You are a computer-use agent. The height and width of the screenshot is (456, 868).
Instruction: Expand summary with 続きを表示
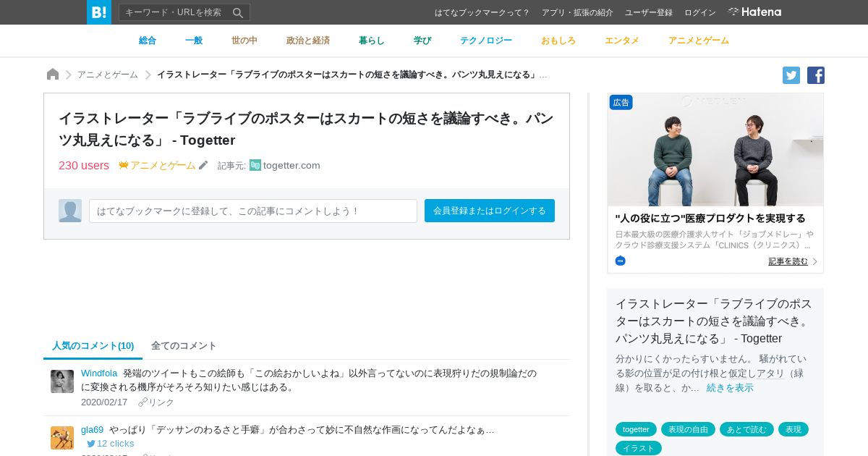click(x=730, y=388)
